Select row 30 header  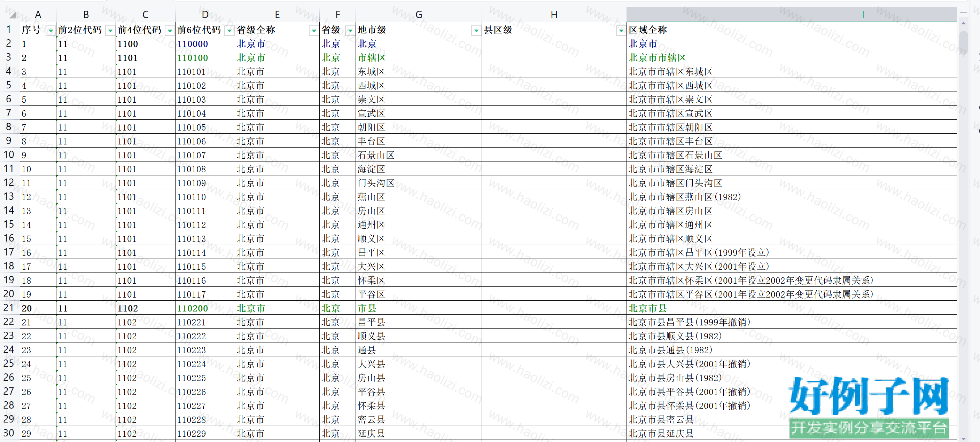pos(9,433)
